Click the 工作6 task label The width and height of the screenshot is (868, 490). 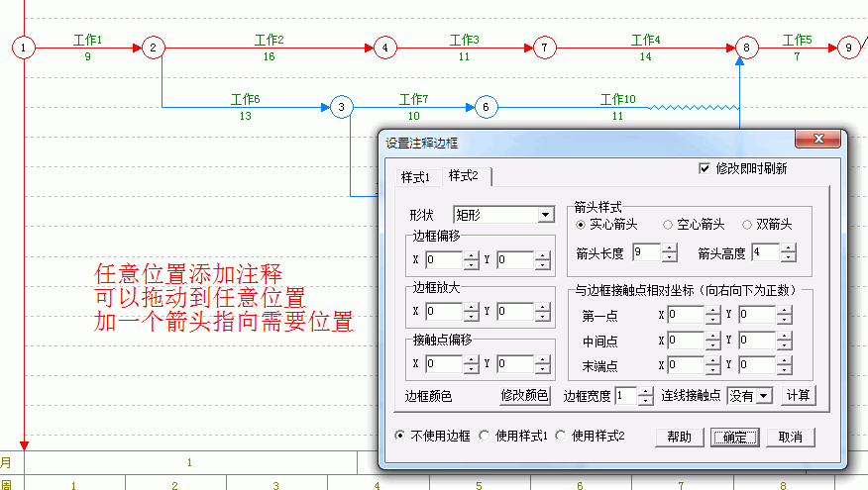tap(245, 99)
